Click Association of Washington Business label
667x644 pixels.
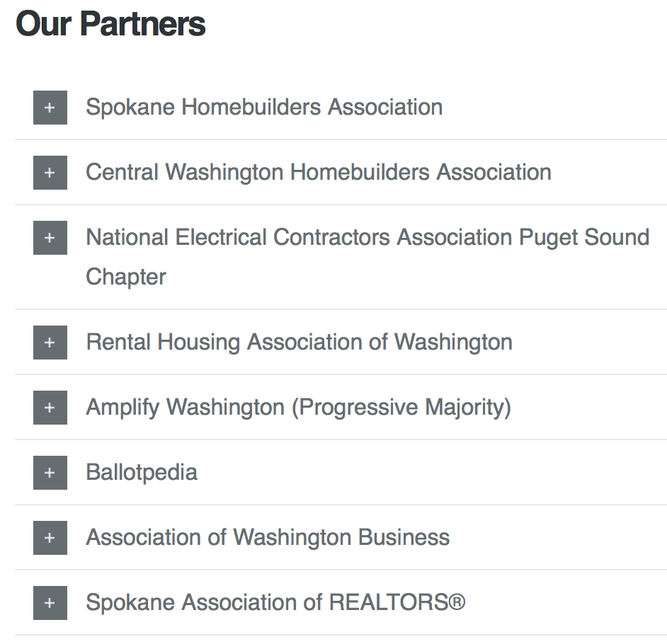coord(268,538)
